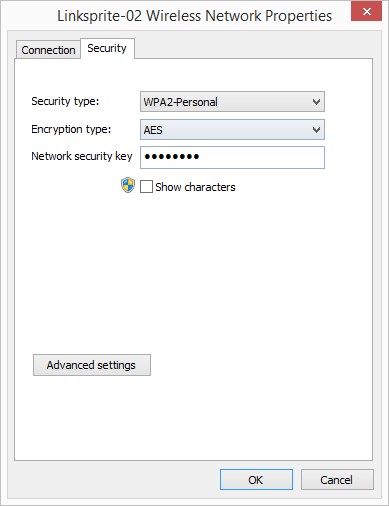Enable the Show characters checkbox
This screenshot has width=389, height=506.
146,187
